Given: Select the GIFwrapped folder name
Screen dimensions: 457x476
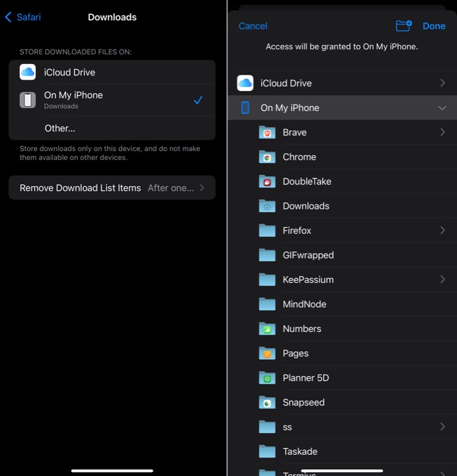Looking at the screenshot, I should [x=308, y=255].
